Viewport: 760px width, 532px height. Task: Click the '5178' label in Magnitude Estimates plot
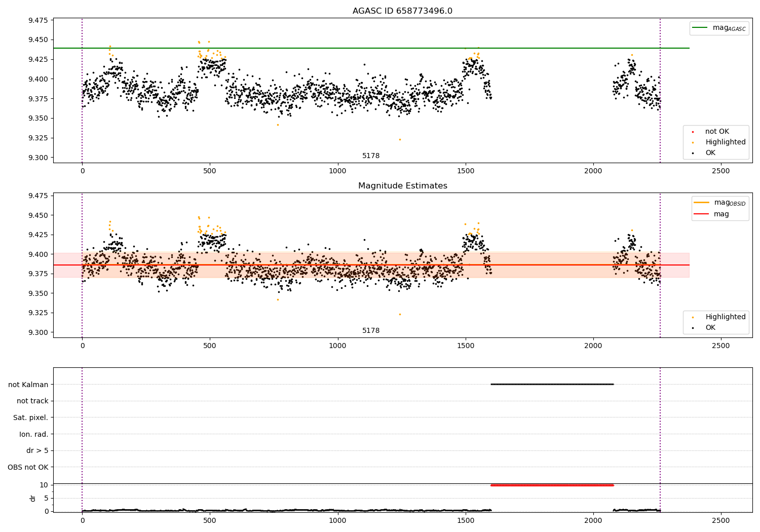click(x=371, y=330)
